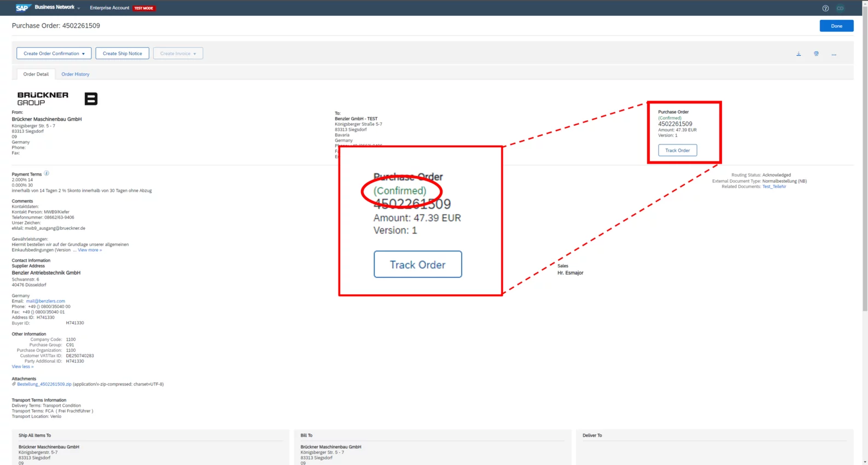This screenshot has width=868, height=465.
Task: Click the Create Ship Notice button
Action: pos(122,53)
